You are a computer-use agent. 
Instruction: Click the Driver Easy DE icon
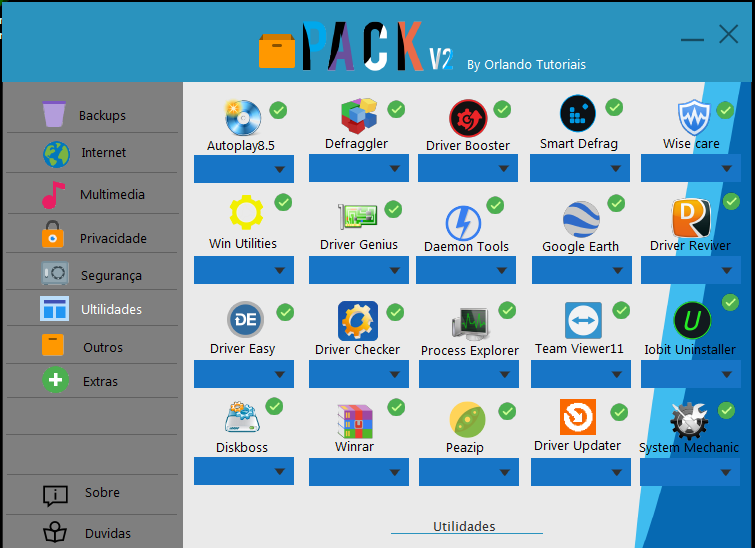[x=246, y=319]
